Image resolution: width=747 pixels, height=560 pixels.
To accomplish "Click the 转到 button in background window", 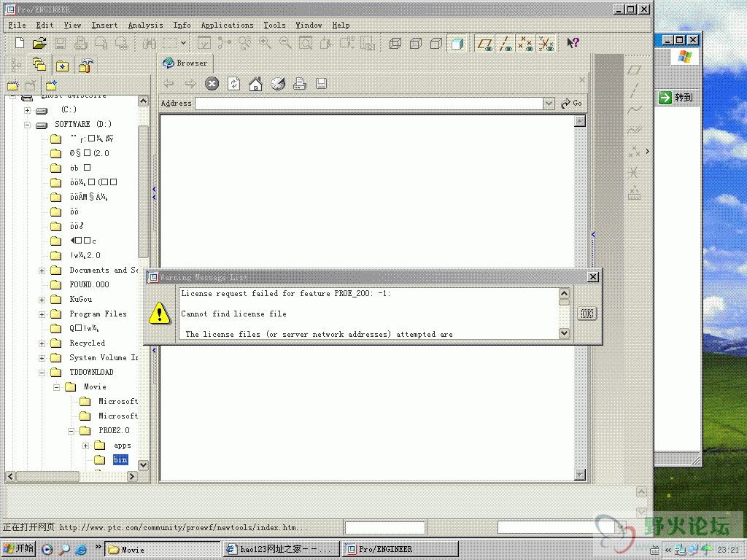I will pyautogui.click(x=676, y=98).
